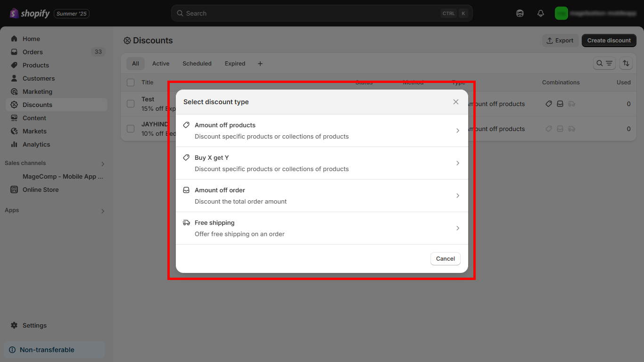The width and height of the screenshot is (644, 362).
Task: Click the notifications bell icon
Action: 541,13
